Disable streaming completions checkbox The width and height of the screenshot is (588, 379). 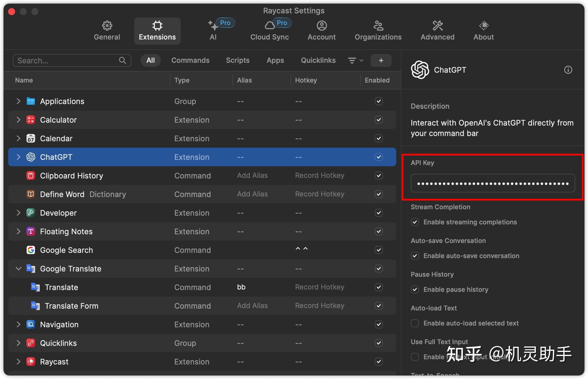415,222
